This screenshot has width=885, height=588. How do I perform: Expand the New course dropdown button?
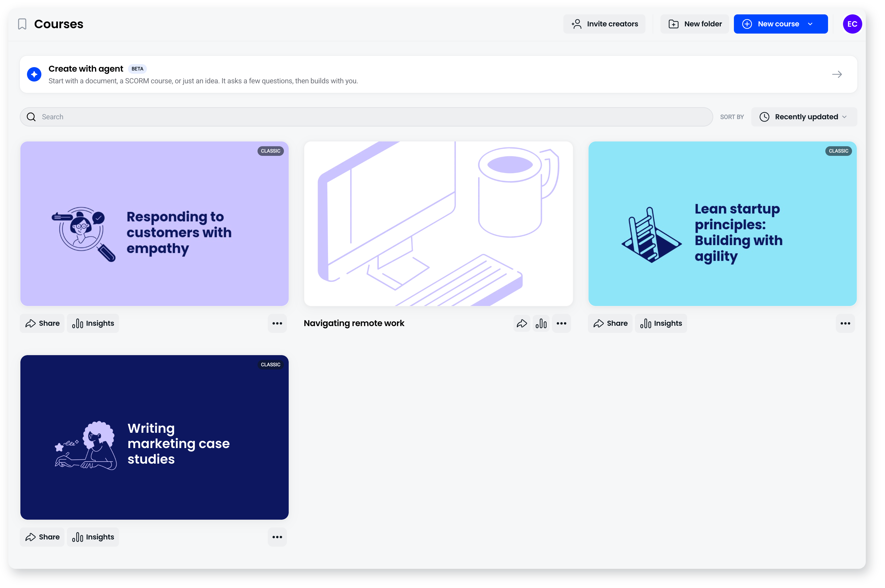[780, 24]
